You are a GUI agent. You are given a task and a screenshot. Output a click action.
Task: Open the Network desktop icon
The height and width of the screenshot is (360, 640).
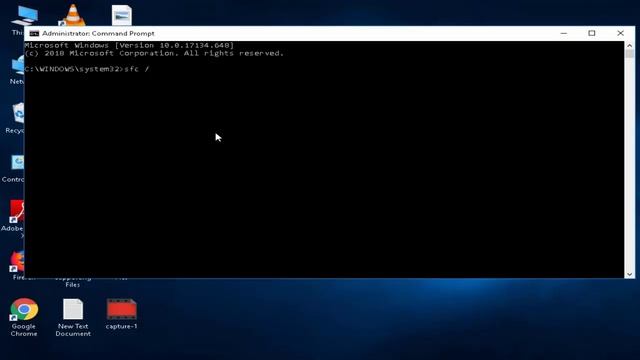pos(17,70)
